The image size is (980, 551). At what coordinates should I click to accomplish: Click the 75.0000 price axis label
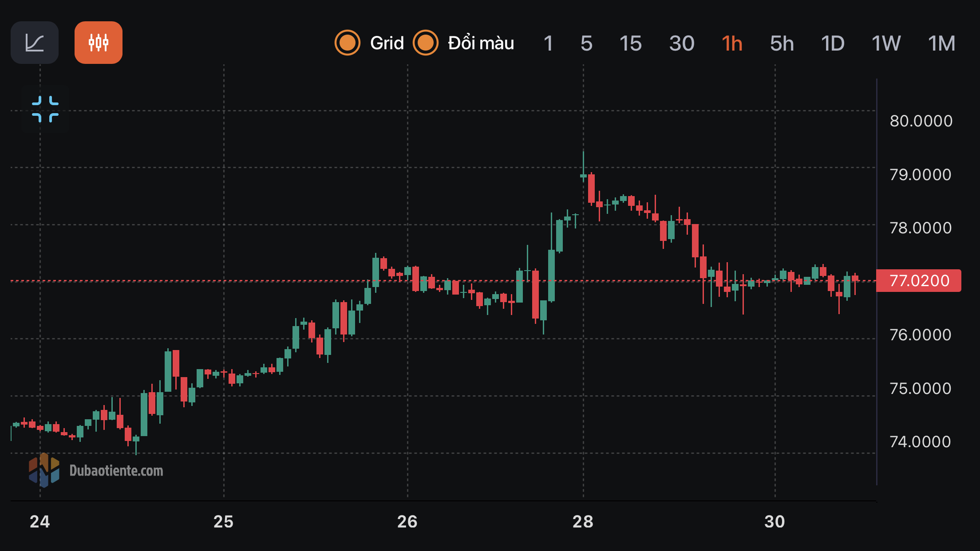921,388
